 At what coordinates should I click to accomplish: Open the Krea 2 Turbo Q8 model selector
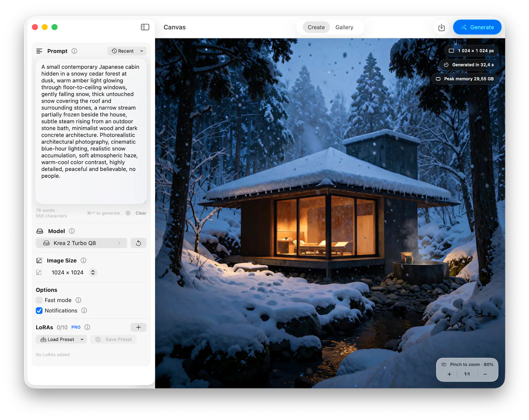pos(81,243)
